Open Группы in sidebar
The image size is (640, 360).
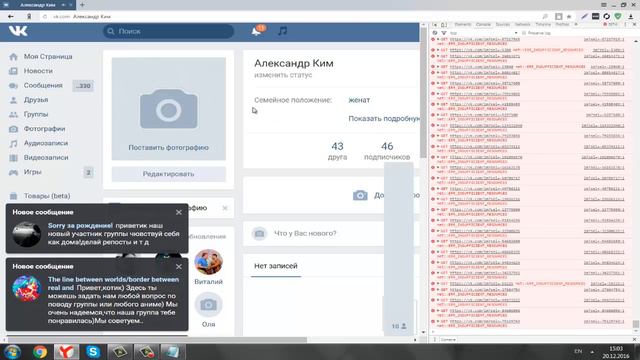(36, 114)
